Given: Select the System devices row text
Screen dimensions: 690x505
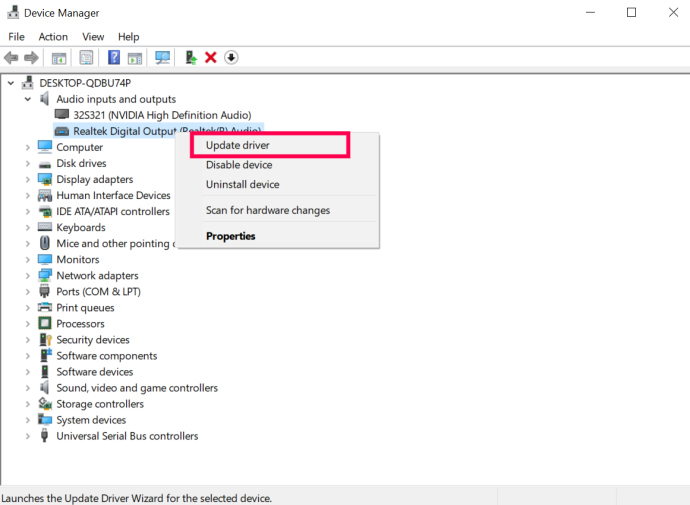Looking at the screenshot, I should (91, 420).
